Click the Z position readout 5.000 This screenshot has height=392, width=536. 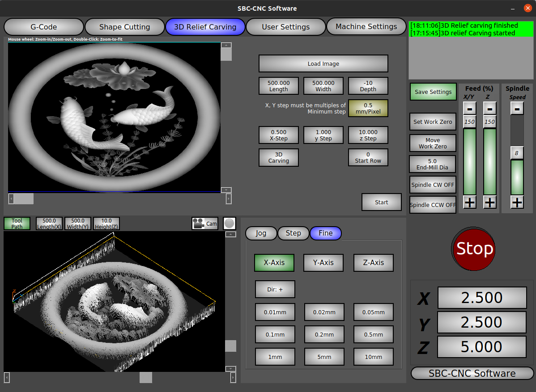(x=482, y=347)
